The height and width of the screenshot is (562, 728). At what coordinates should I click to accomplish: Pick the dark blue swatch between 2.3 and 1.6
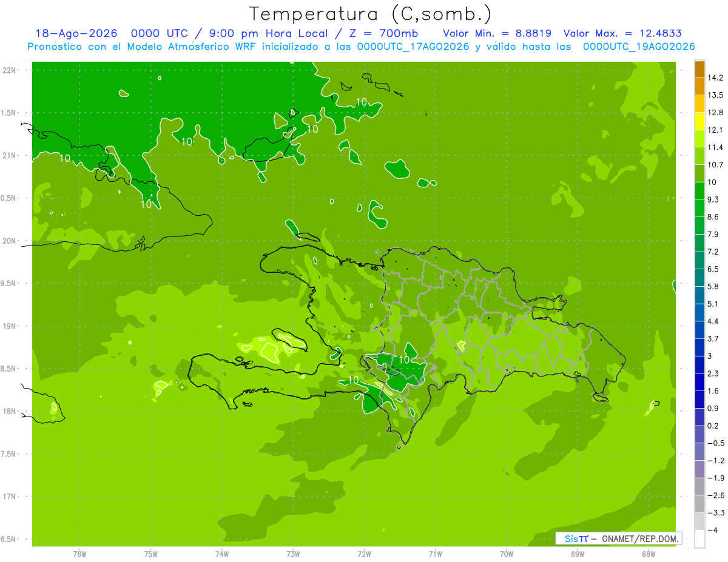[699, 382]
